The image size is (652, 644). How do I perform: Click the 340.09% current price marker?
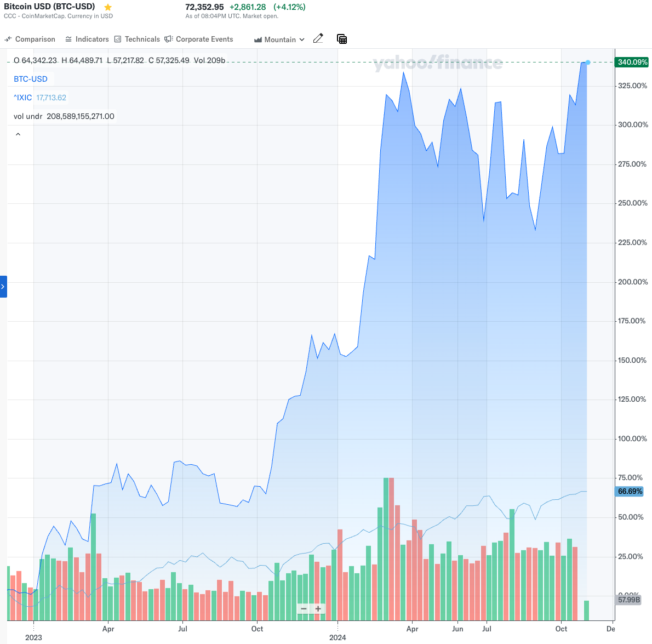(632, 62)
